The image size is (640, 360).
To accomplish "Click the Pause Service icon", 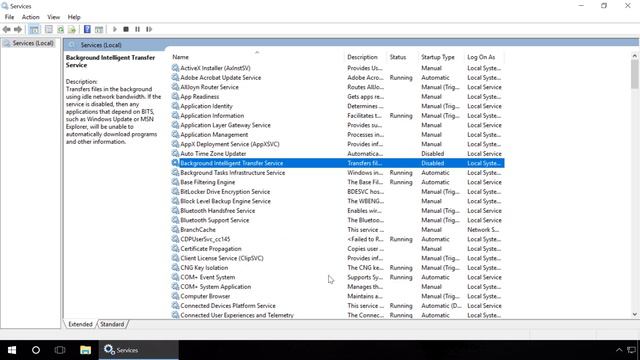I will [x=138, y=29].
